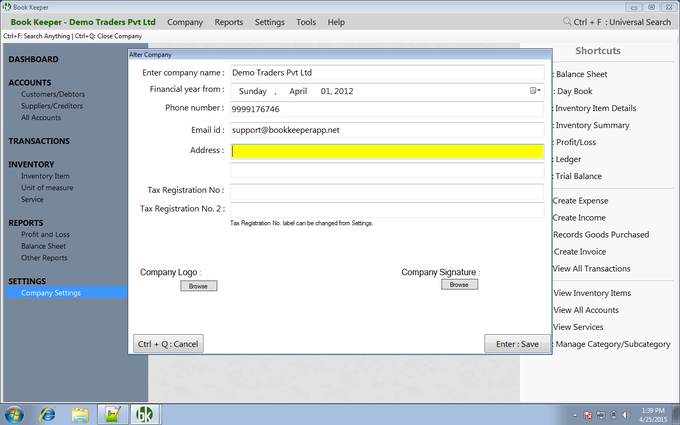Show hidden system tray icons arrow
This screenshot has height=425, width=680.
coord(575,415)
